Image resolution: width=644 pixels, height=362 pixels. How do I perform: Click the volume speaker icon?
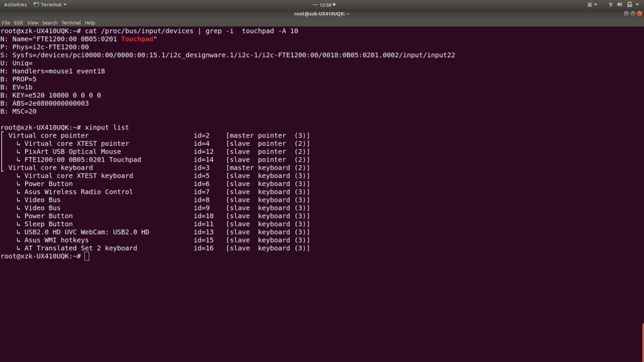pos(619,5)
